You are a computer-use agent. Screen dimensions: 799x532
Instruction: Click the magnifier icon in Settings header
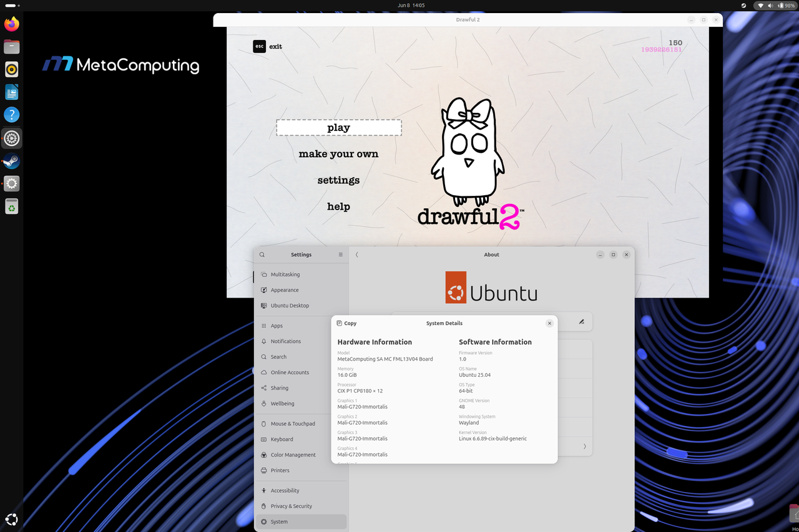pyautogui.click(x=262, y=254)
